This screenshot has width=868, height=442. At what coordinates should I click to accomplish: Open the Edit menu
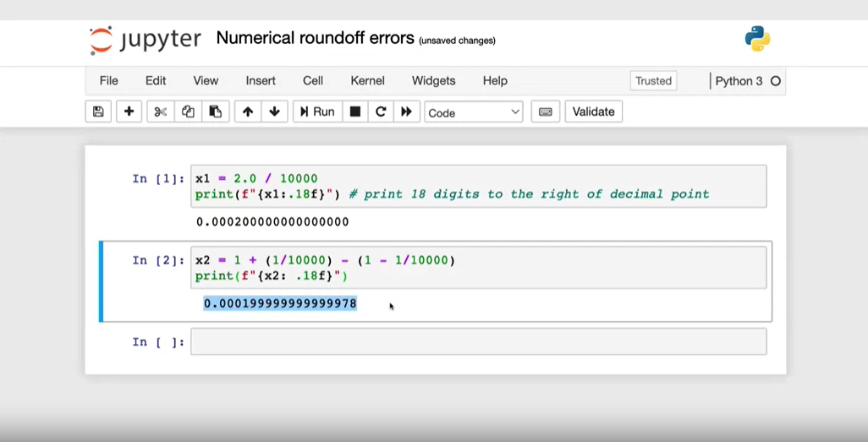(x=156, y=81)
